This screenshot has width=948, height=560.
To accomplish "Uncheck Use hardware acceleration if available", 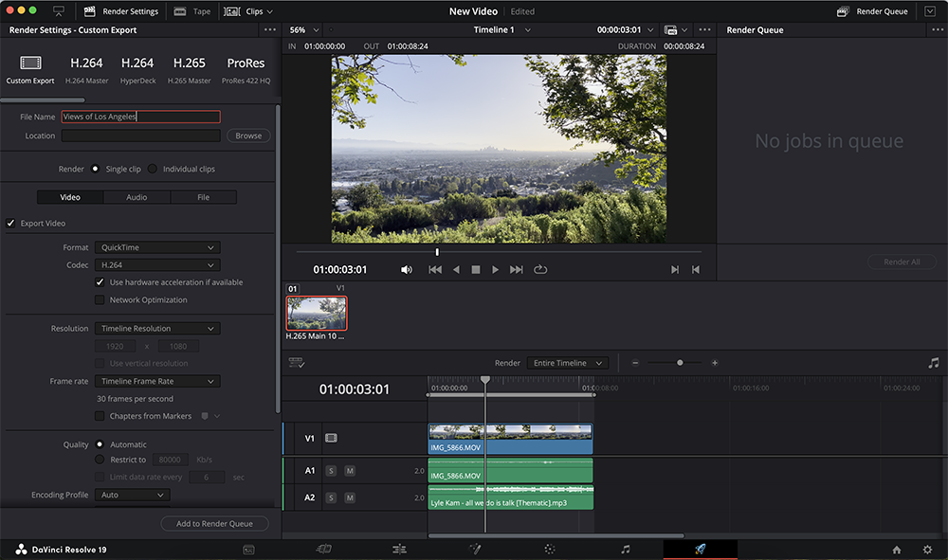I will click(x=100, y=281).
